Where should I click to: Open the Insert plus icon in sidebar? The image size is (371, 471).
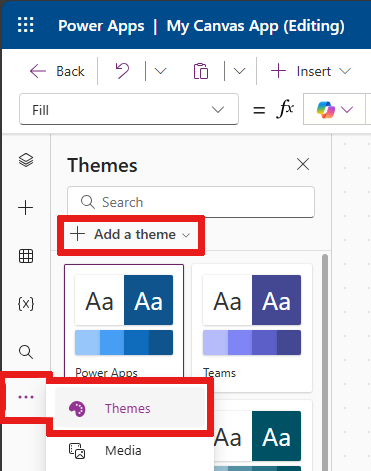coord(26,208)
